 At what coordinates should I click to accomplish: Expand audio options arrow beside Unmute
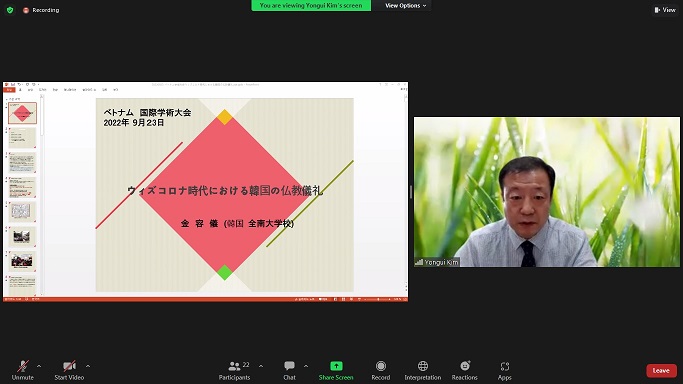(x=39, y=366)
